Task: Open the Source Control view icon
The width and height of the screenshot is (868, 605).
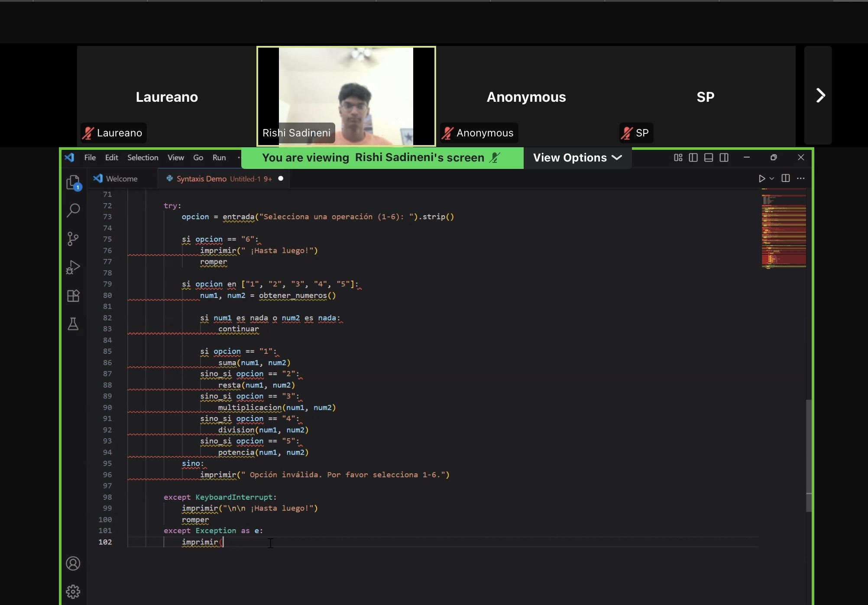Action: [73, 239]
